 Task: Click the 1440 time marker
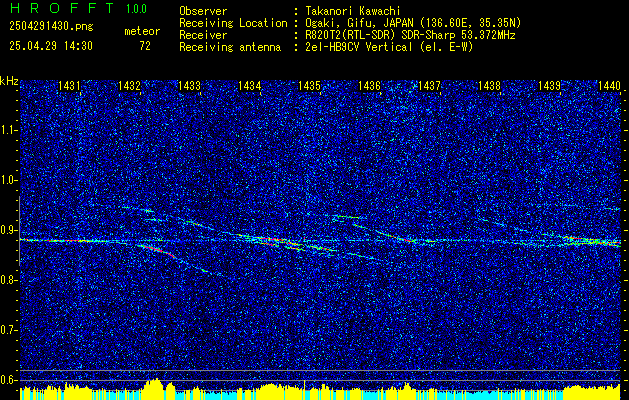tap(609, 86)
